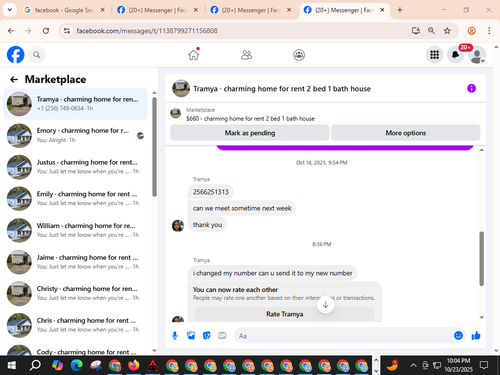Open the $660 charming home listing link

click(x=250, y=119)
